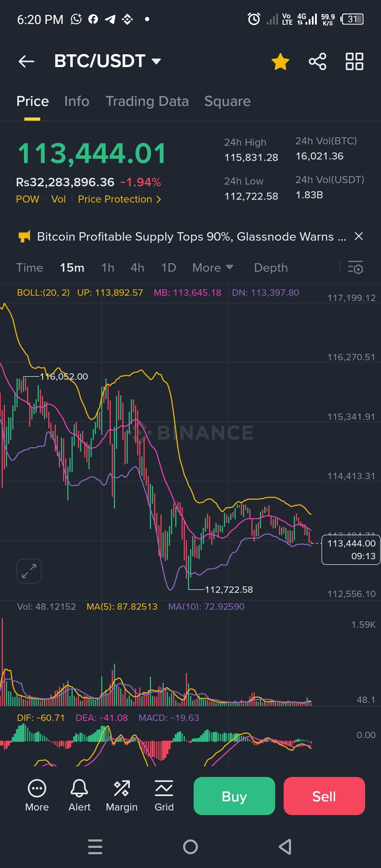Tap the 24h Low value 112,722.58
381x868 pixels.
tap(251, 196)
